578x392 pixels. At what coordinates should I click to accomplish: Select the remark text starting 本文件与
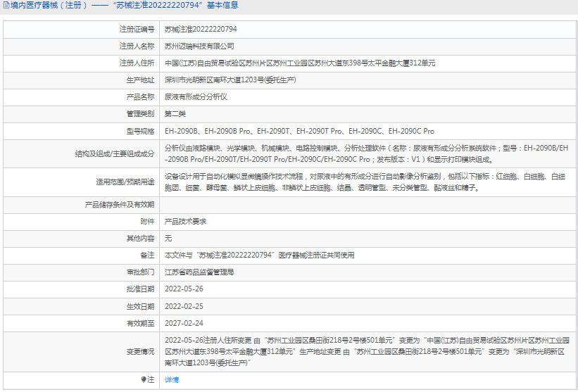(x=260, y=255)
